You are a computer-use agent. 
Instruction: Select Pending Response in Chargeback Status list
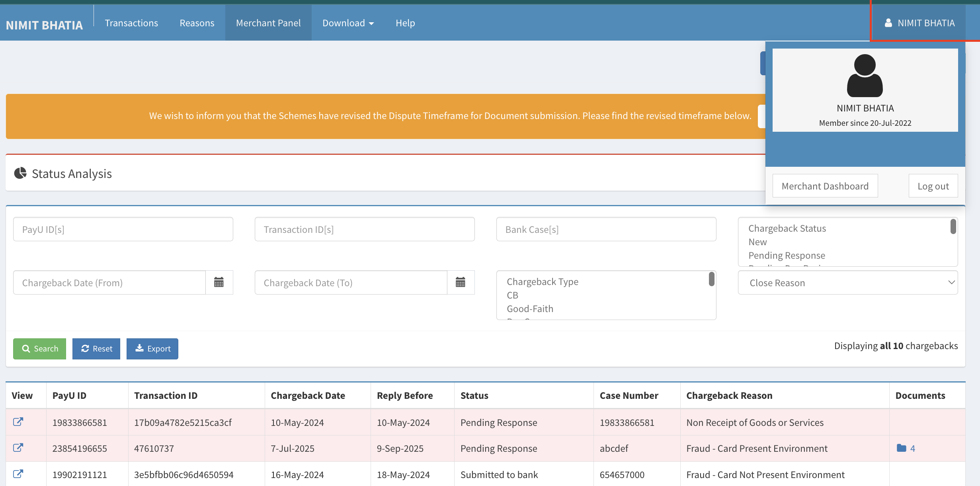(787, 256)
